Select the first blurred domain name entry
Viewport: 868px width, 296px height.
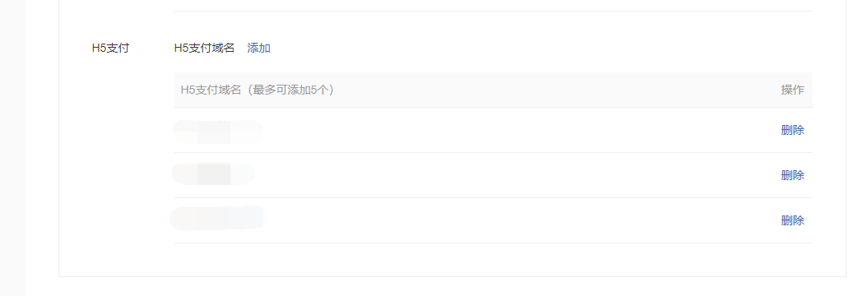pos(217,132)
